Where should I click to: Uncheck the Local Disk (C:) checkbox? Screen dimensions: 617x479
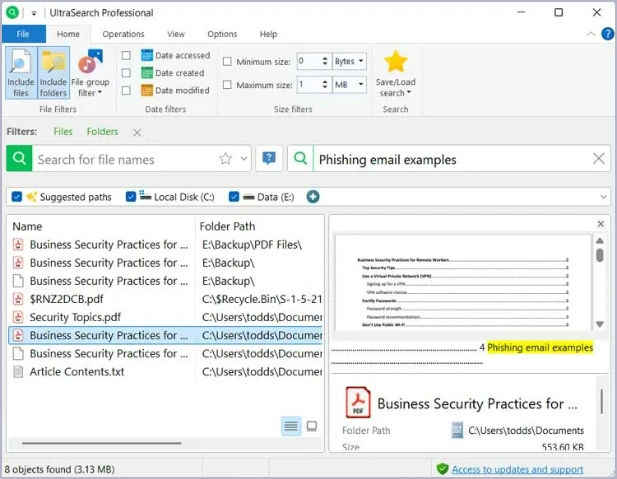[132, 197]
